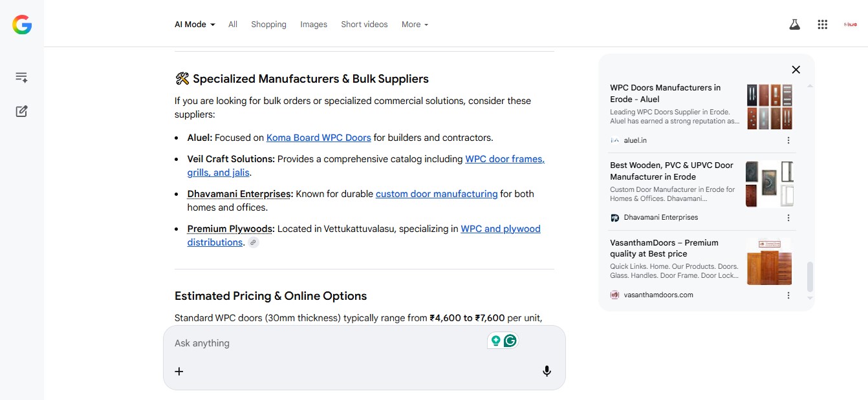
Task: Click the sources panel scroll down arrow
Action: (x=810, y=298)
